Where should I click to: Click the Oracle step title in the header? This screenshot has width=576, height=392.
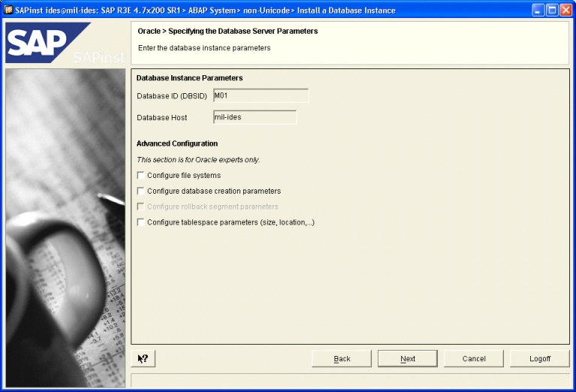coord(228,32)
